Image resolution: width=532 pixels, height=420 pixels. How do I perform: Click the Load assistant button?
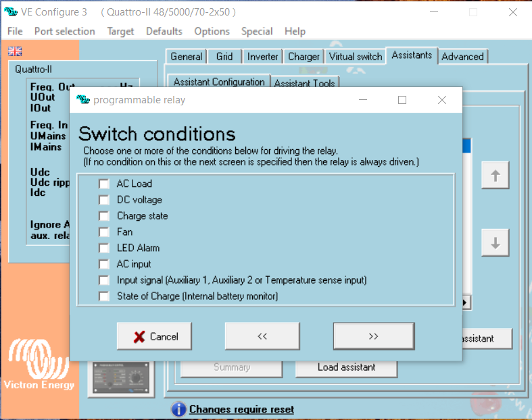[x=346, y=368]
